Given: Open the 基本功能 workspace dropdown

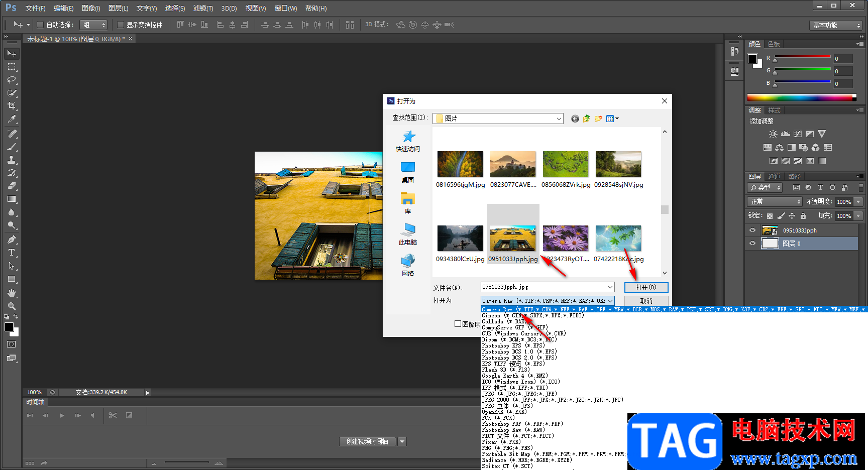Looking at the screenshot, I should [x=836, y=25].
